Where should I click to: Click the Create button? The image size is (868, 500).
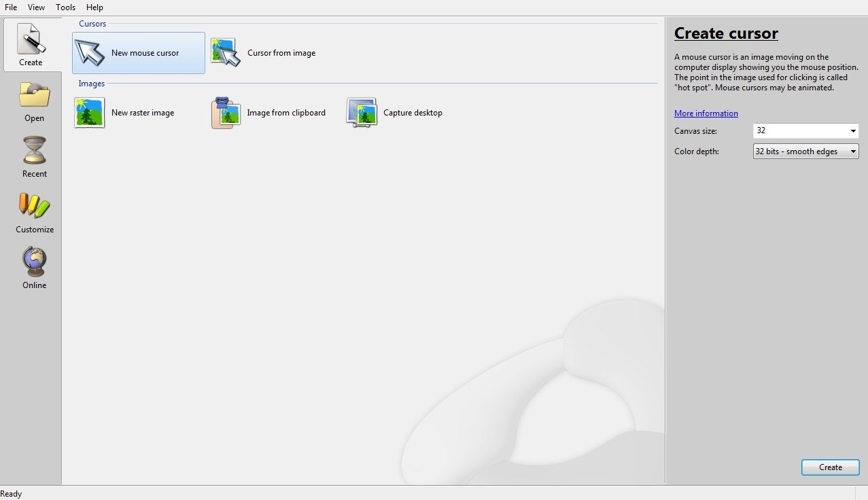click(830, 467)
